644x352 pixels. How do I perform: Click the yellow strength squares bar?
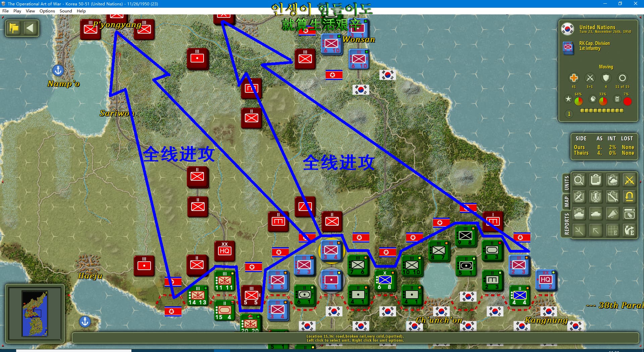point(602,111)
